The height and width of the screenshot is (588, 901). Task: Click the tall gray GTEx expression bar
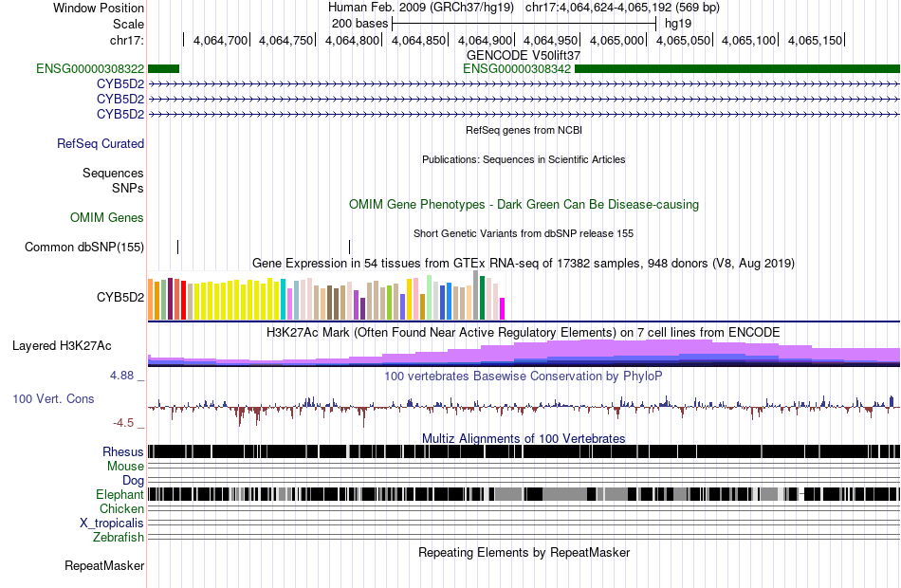pos(476,296)
